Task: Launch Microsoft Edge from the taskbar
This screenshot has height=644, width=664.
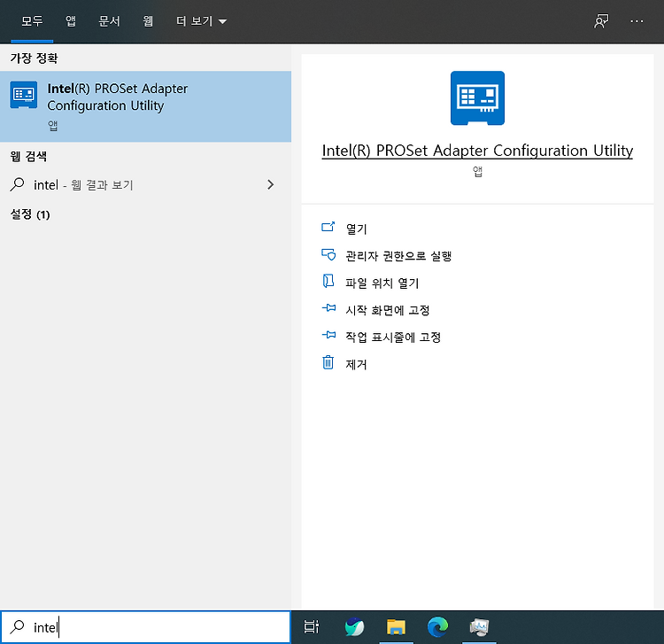Action: [x=437, y=626]
